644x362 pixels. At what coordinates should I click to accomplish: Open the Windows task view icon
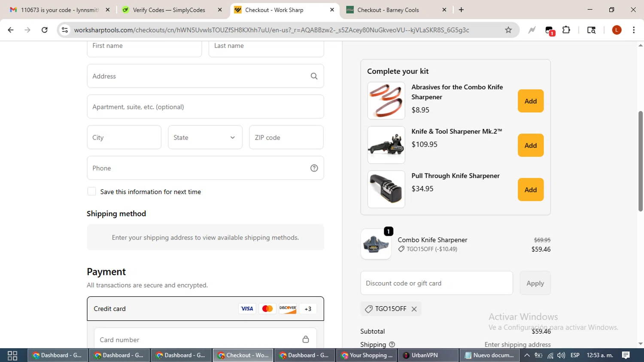tap(12, 355)
